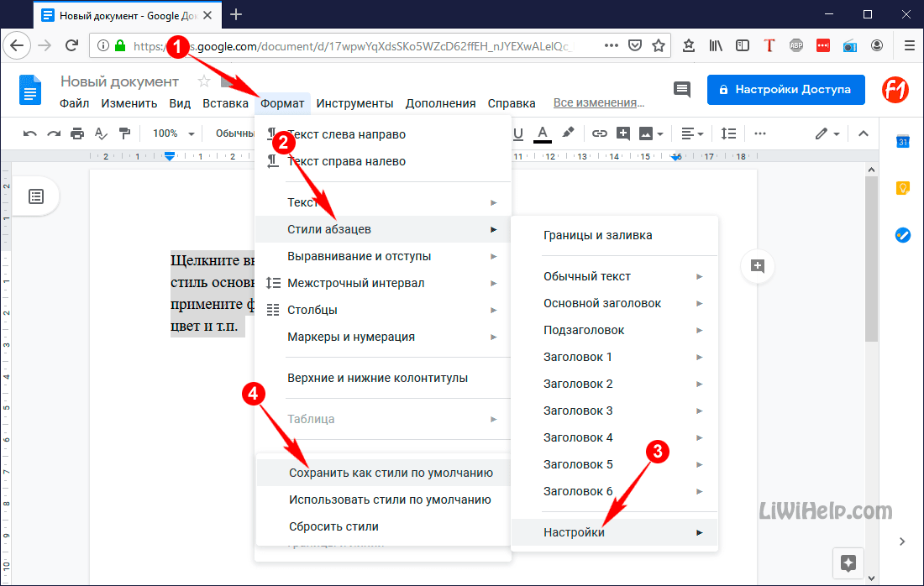
Task: Expand Основной заголовок style submenu
Action: (x=615, y=303)
